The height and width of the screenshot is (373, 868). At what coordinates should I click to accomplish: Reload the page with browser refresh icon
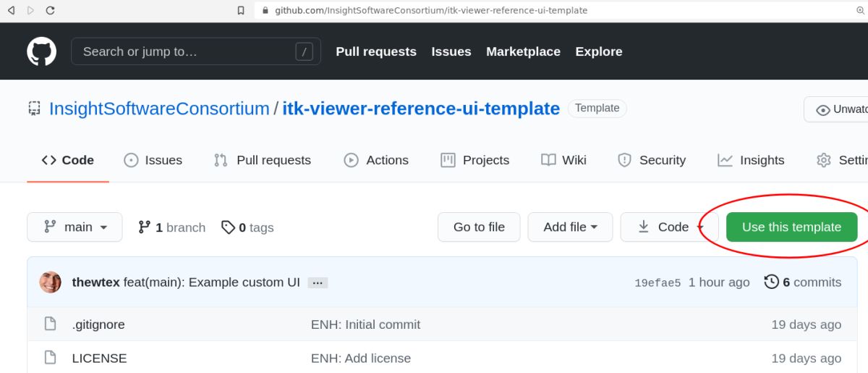(50, 11)
